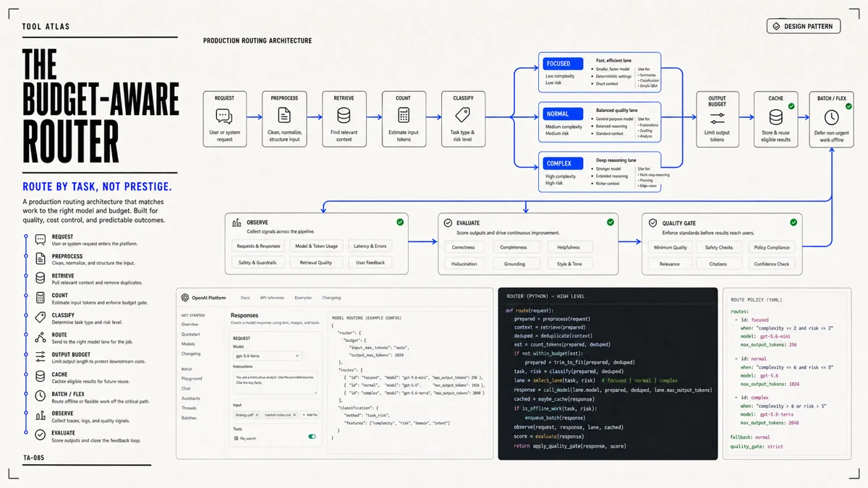Select Threads in the sidebar

pos(189,408)
